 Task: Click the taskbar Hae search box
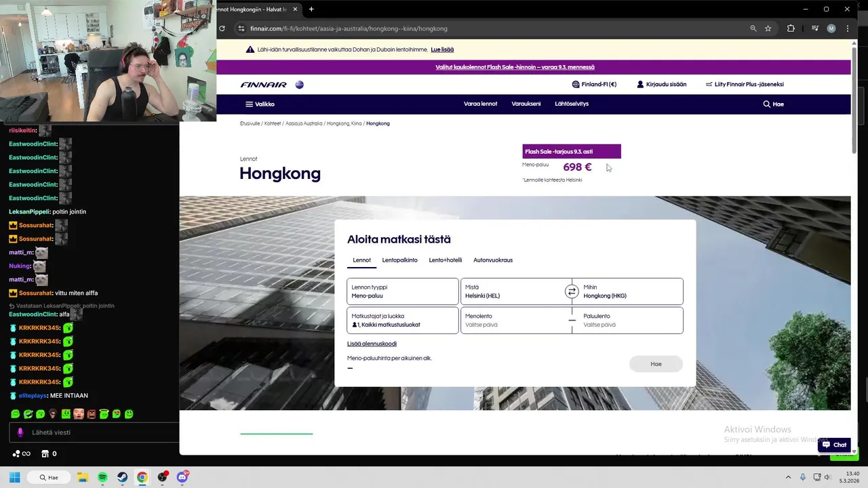pyautogui.click(x=49, y=477)
